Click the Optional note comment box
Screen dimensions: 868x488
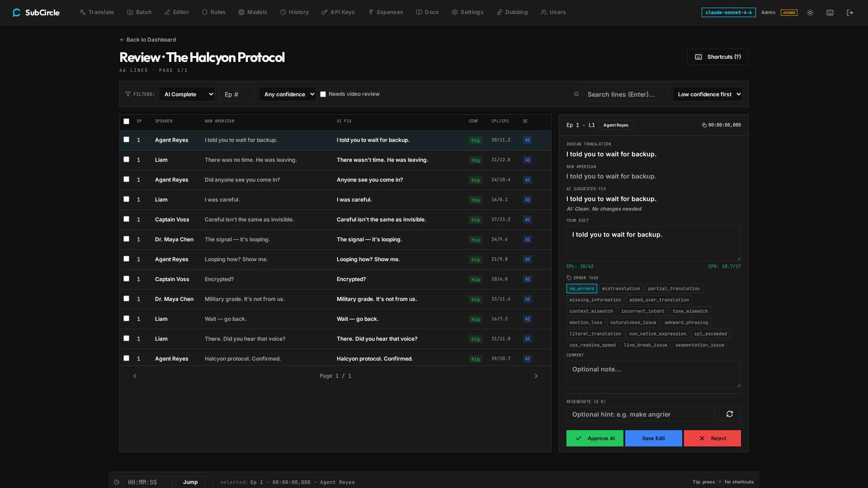pos(653,374)
